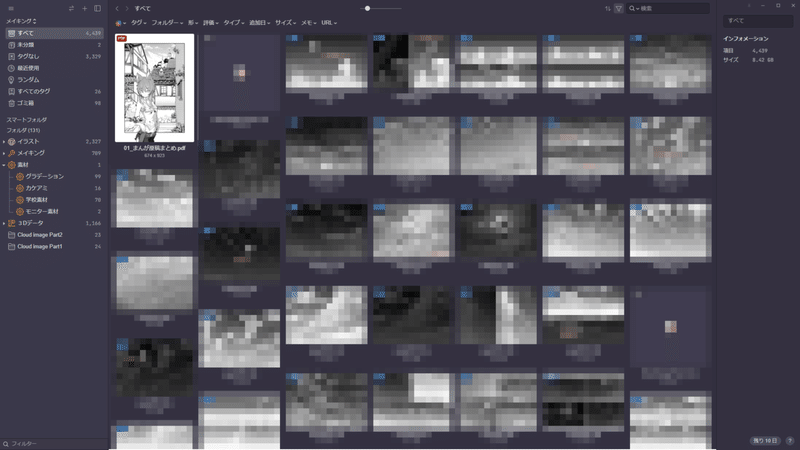Open the メモ filter dropdown
Screen dimensions: 800x450
(309, 23)
